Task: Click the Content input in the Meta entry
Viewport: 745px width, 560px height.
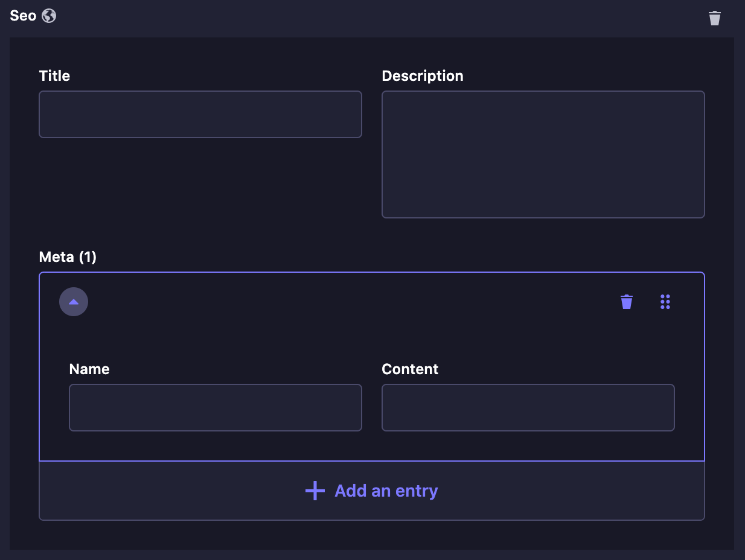Action: [x=528, y=407]
